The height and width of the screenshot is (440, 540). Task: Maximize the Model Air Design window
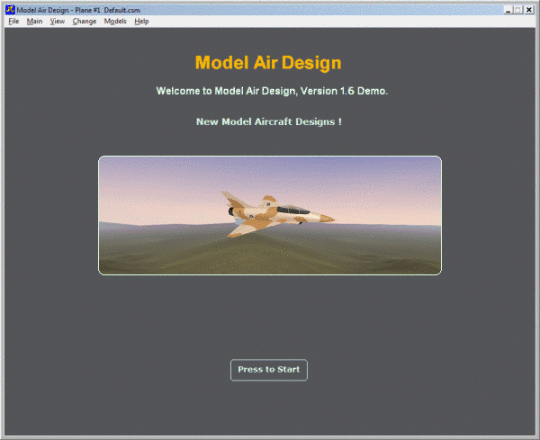click(518, 10)
